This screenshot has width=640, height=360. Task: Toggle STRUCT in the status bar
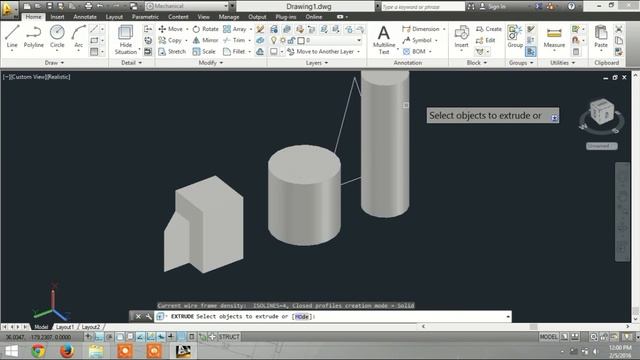[x=229, y=337]
